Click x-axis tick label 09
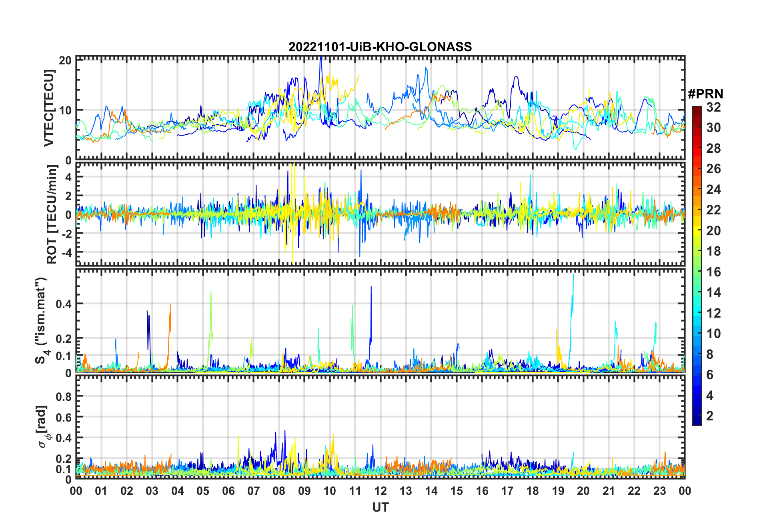761x532 pixels. tap(304, 491)
